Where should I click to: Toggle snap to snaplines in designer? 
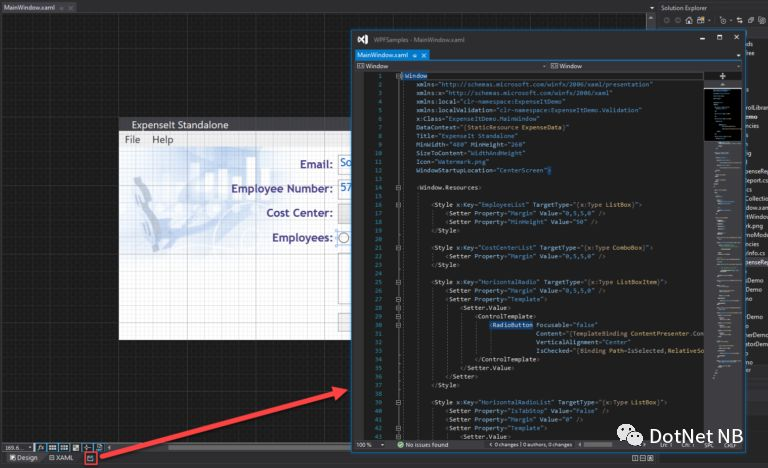click(87, 447)
